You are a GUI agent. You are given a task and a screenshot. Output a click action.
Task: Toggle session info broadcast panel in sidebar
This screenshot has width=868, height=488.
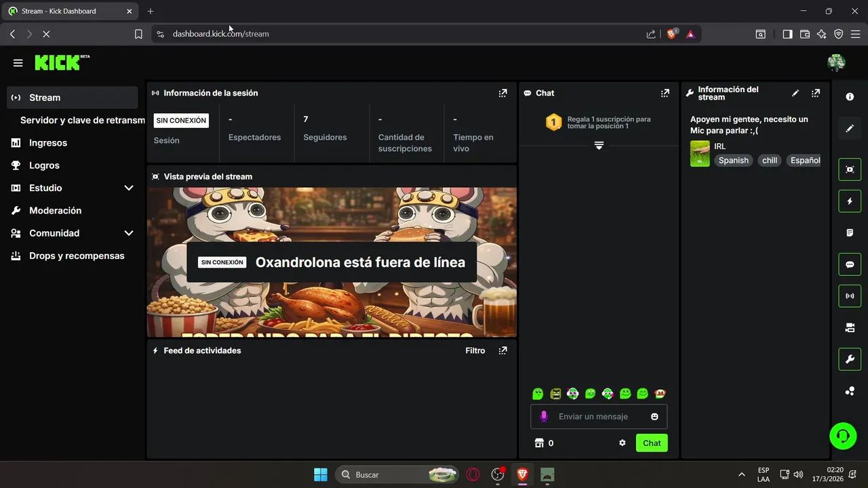pyautogui.click(x=850, y=296)
